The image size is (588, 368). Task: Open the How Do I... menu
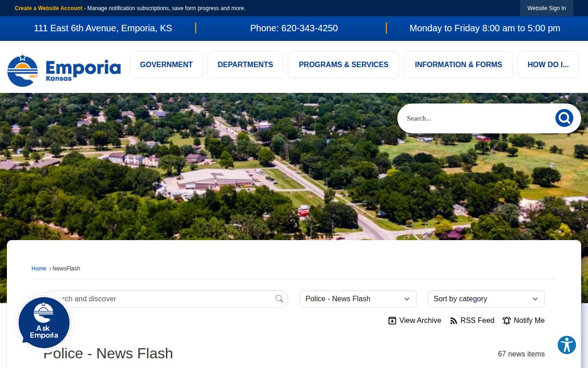[548, 65]
